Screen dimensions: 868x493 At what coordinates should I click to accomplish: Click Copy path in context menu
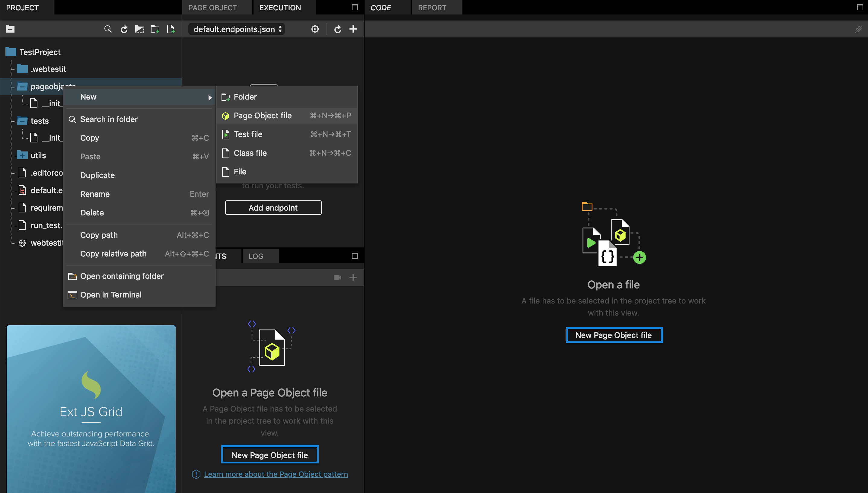(x=139, y=235)
